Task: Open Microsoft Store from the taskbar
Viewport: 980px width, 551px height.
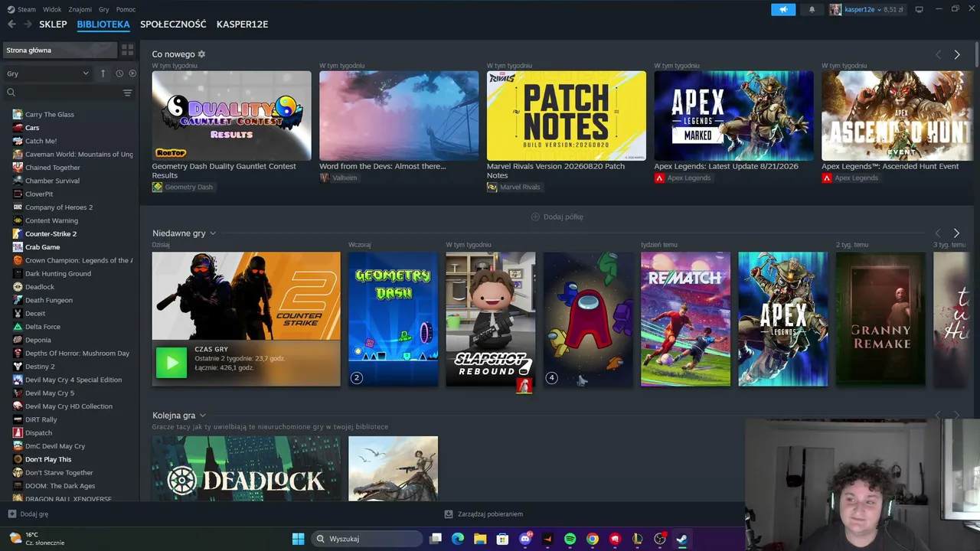Action: click(x=502, y=539)
